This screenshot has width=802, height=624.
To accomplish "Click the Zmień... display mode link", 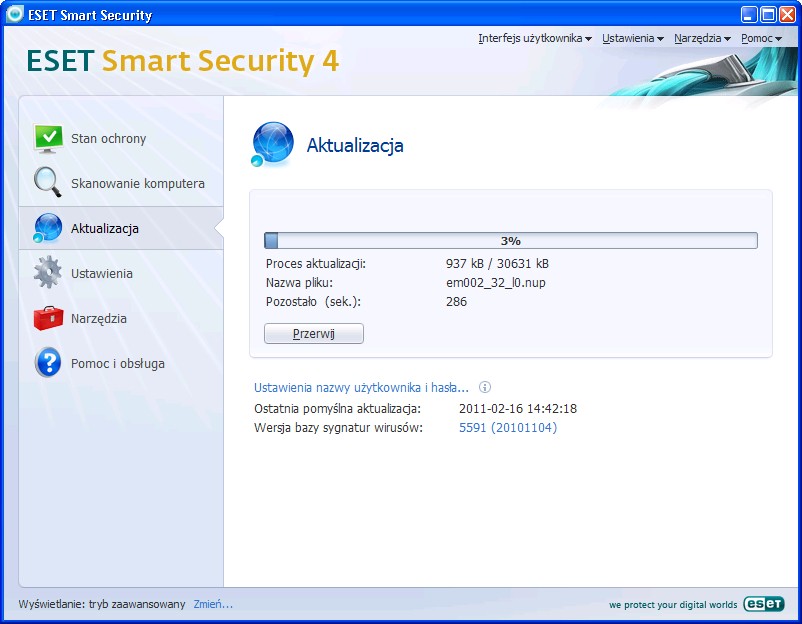I will 213,604.
